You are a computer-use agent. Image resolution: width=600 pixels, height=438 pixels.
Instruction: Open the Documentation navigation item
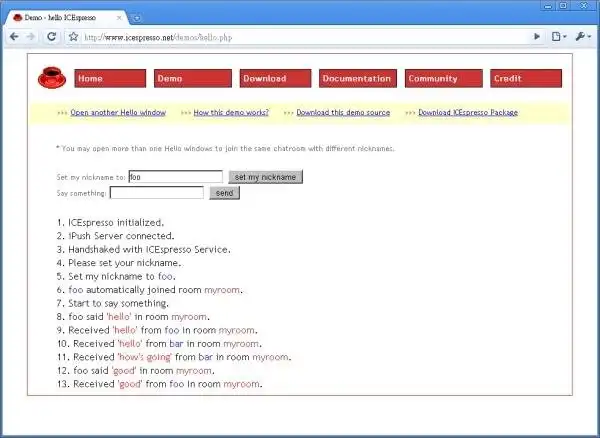(358, 78)
